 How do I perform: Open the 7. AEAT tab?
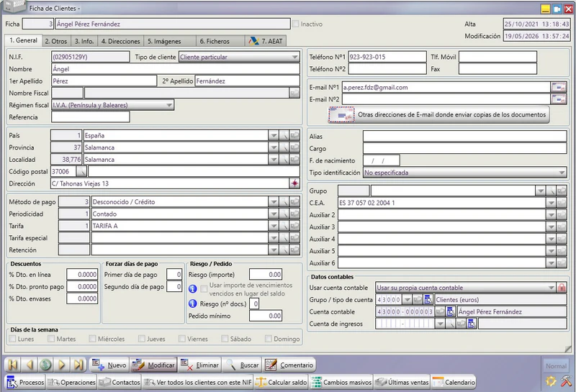point(266,41)
